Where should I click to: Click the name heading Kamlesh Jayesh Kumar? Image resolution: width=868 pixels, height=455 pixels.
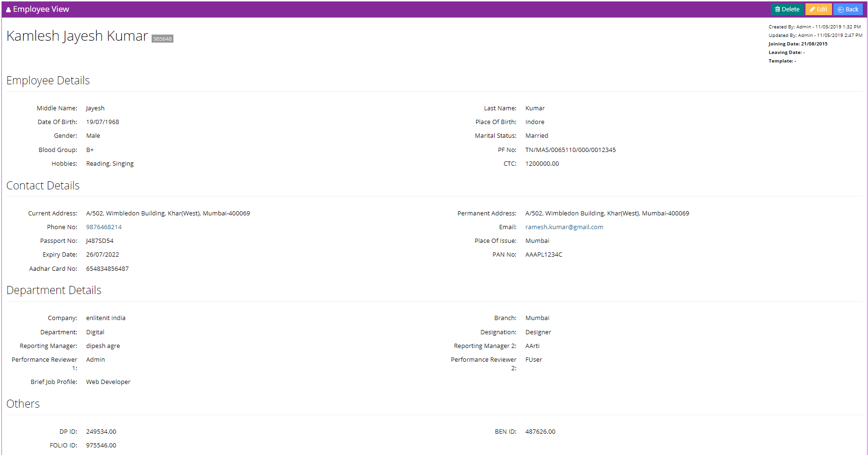point(77,36)
